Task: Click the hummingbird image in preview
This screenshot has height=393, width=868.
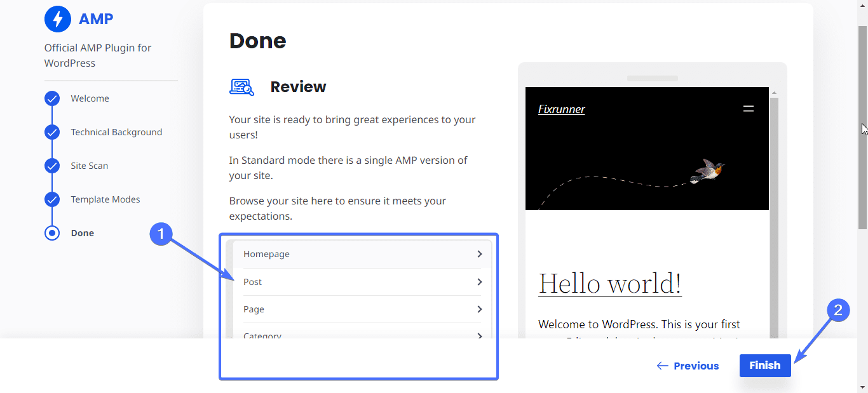Action: [707, 170]
